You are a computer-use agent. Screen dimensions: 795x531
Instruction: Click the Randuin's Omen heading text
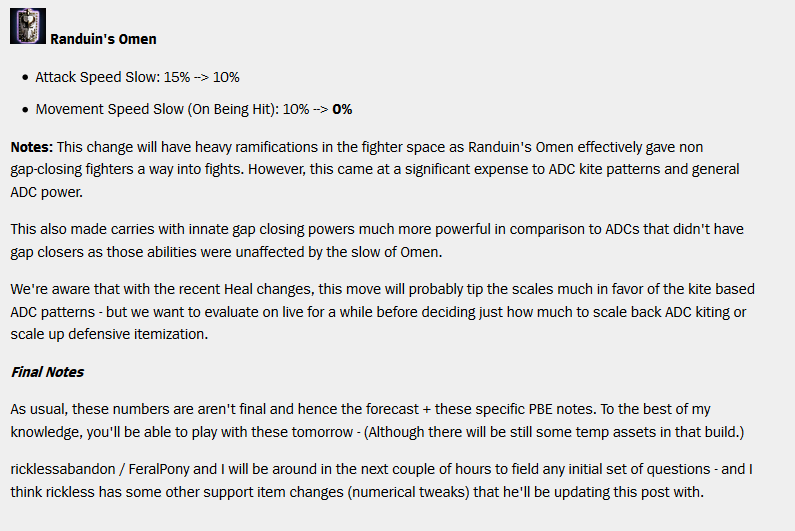(103, 39)
